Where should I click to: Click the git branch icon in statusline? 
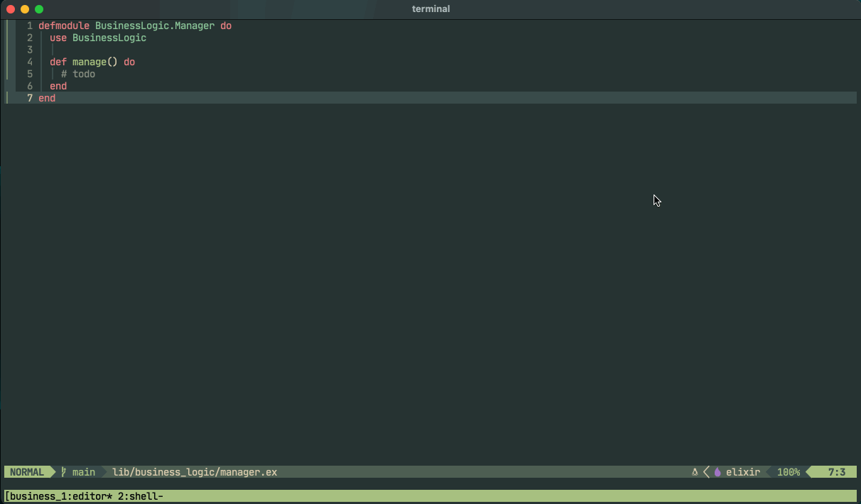[64, 472]
